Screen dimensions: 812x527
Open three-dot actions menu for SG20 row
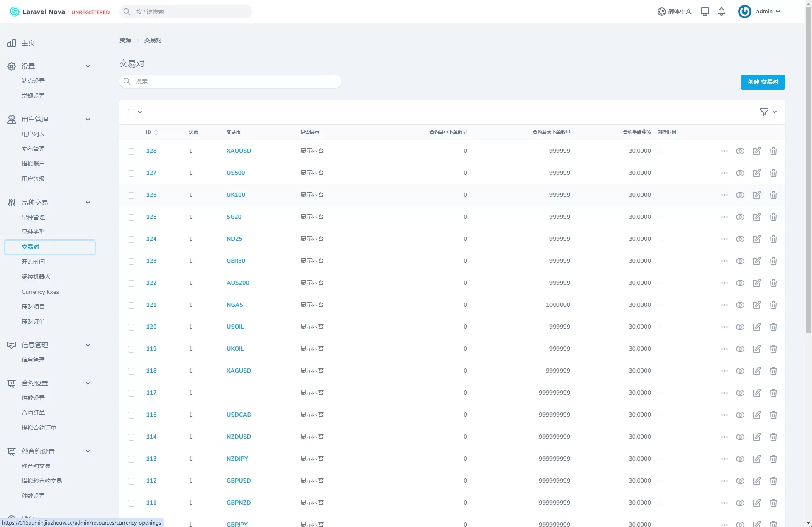point(724,217)
